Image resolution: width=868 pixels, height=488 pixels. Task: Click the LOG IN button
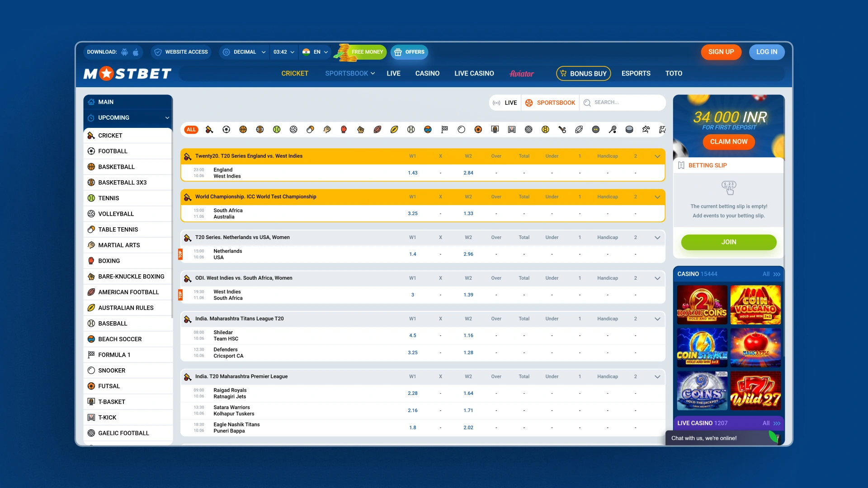pyautogui.click(x=767, y=52)
